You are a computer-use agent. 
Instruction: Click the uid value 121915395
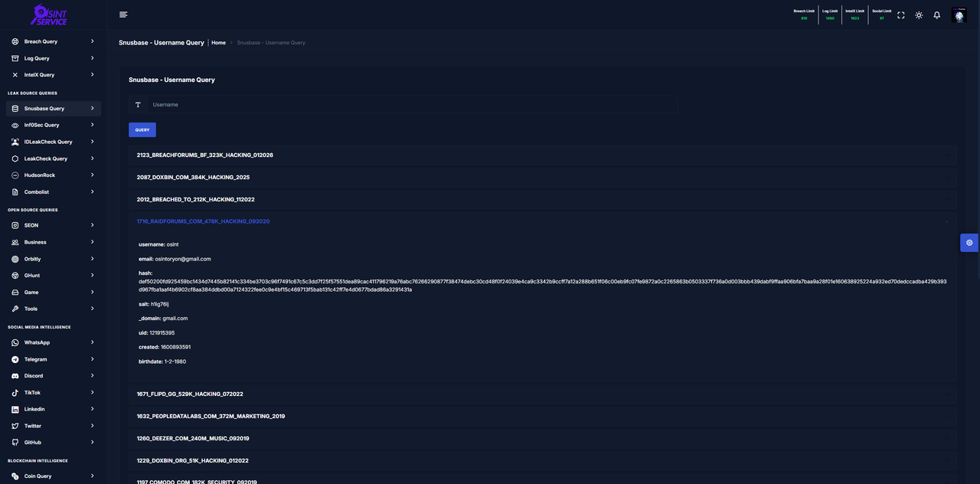coord(162,333)
